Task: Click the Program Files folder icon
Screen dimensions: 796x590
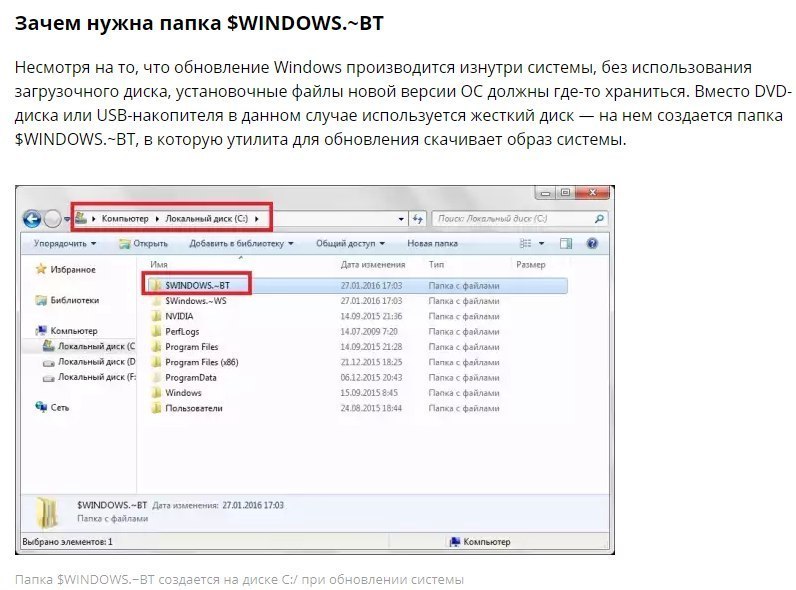Action: point(156,347)
